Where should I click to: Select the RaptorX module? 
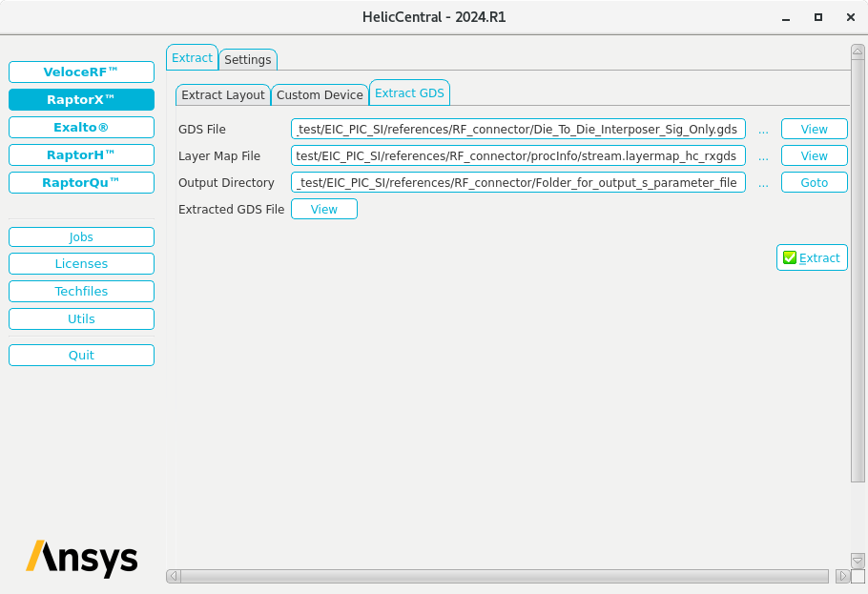81,100
